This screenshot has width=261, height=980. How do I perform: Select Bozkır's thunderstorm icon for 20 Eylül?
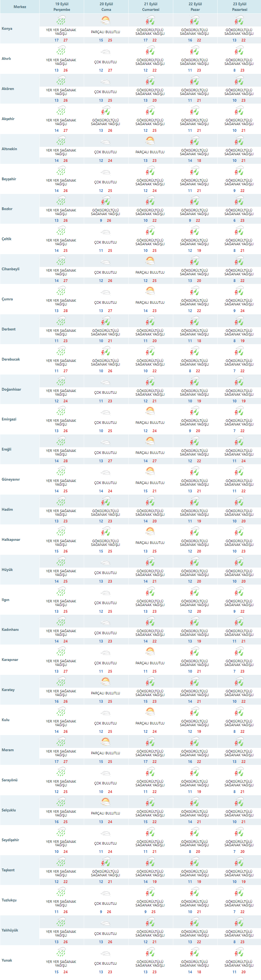coord(105,201)
